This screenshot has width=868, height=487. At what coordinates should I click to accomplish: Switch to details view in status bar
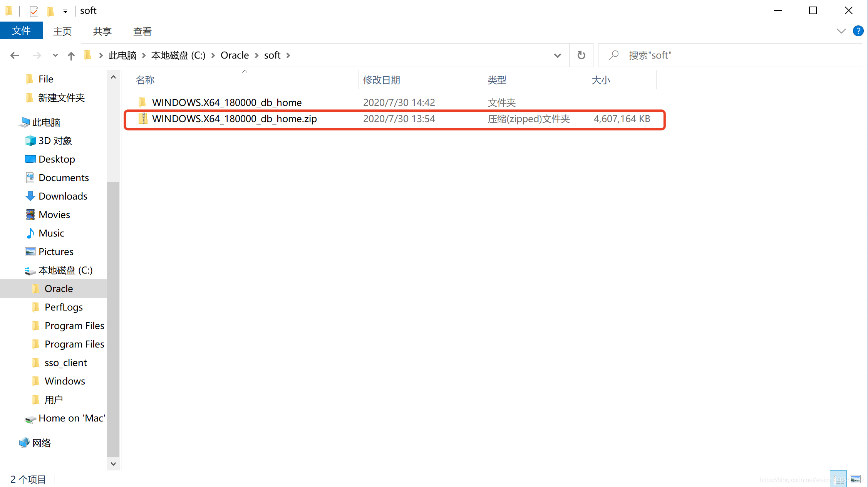(x=838, y=479)
